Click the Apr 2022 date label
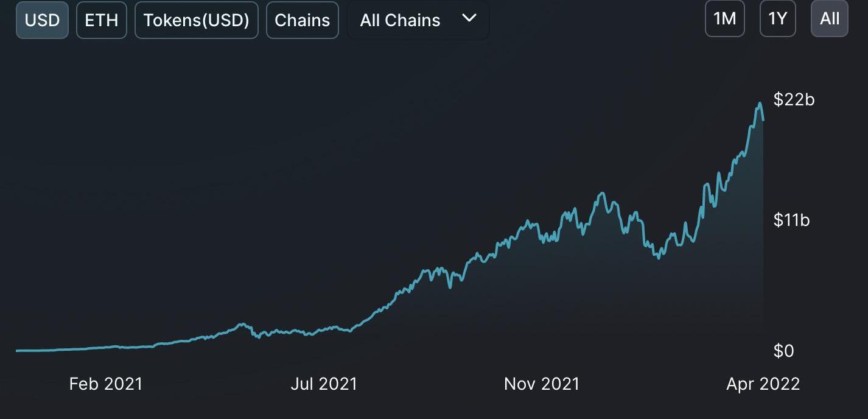868x419 pixels. [x=763, y=384]
